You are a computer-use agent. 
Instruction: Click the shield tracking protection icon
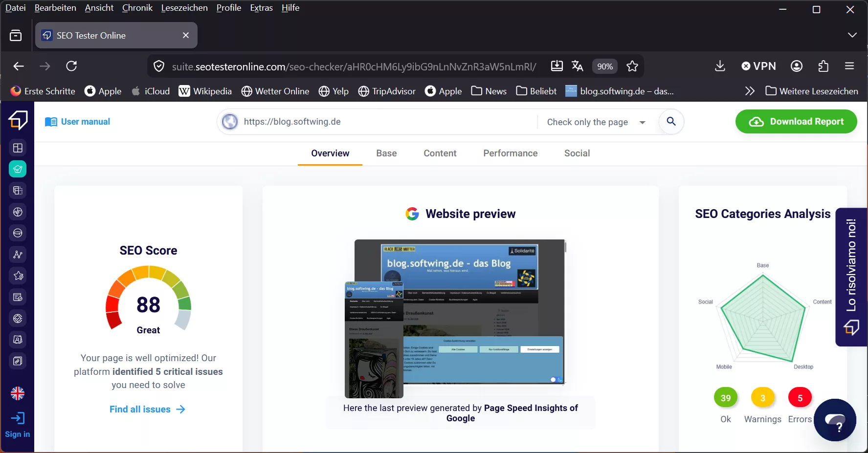(x=159, y=66)
